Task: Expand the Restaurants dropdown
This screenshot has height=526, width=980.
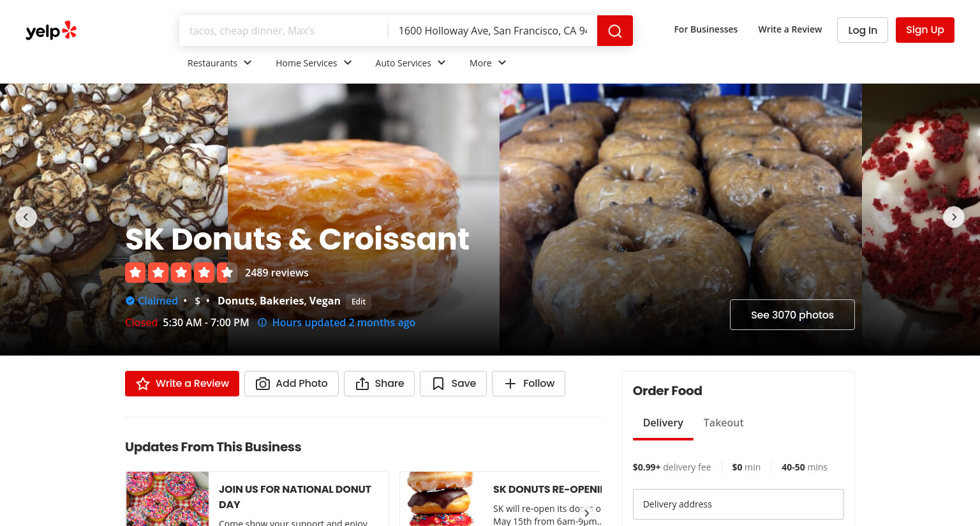Action: click(219, 63)
